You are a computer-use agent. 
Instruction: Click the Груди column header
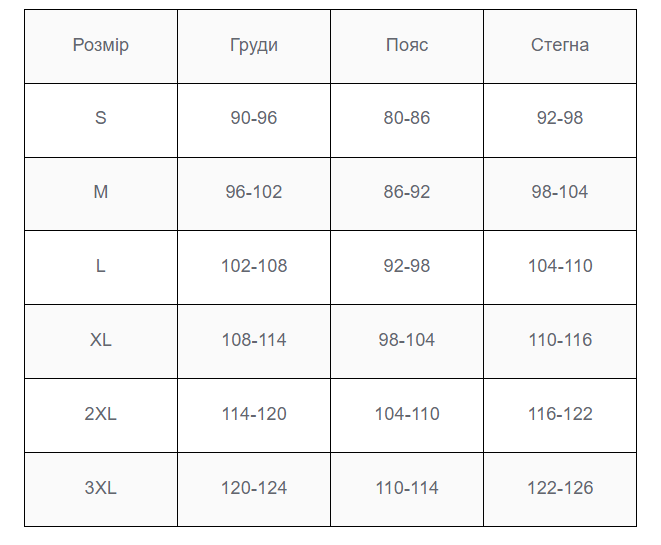point(254,46)
